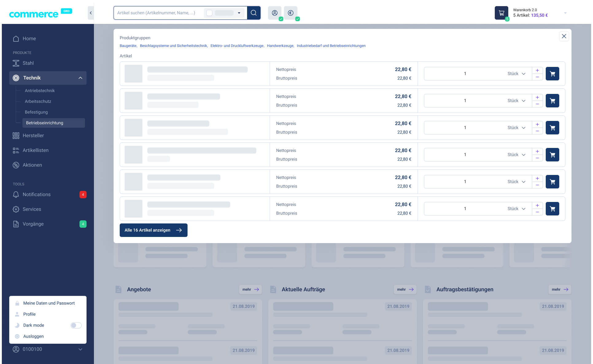Click the euro currency icon
The width and height of the screenshot is (593, 364).
[x=291, y=13]
